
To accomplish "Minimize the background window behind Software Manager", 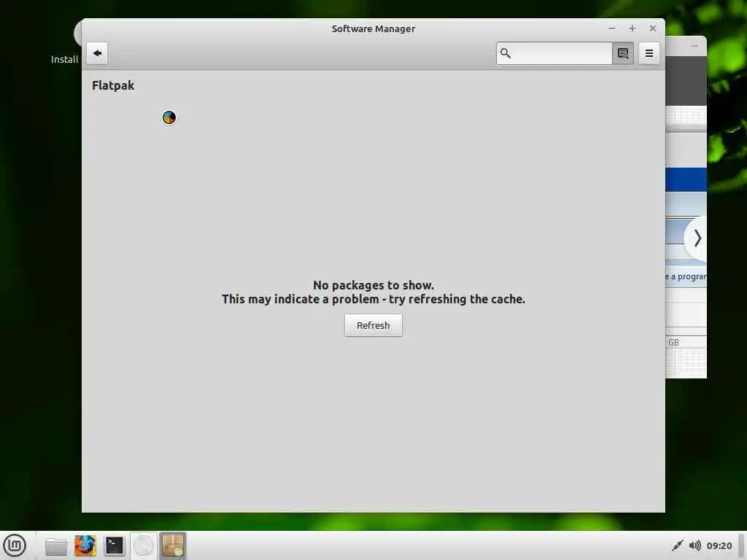I will 694,46.
